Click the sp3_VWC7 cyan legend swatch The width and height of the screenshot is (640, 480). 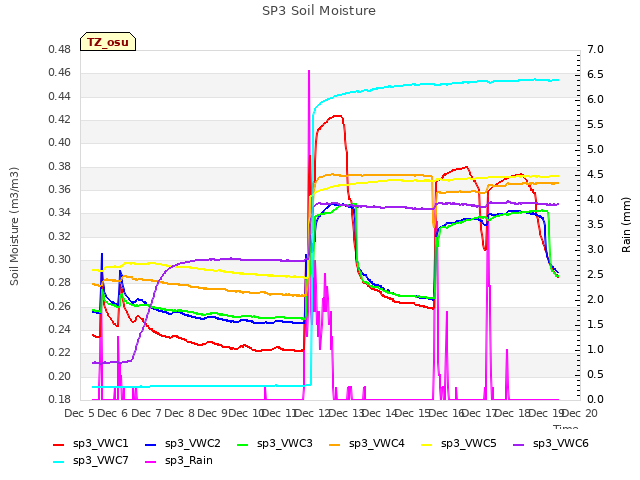[x=58, y=462]
